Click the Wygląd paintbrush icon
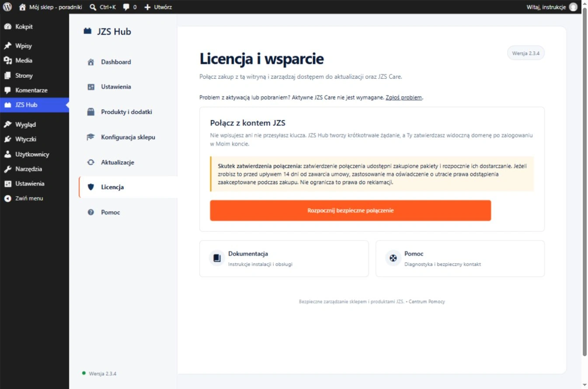Screen dimensions: 588x389 pos(7,125)
